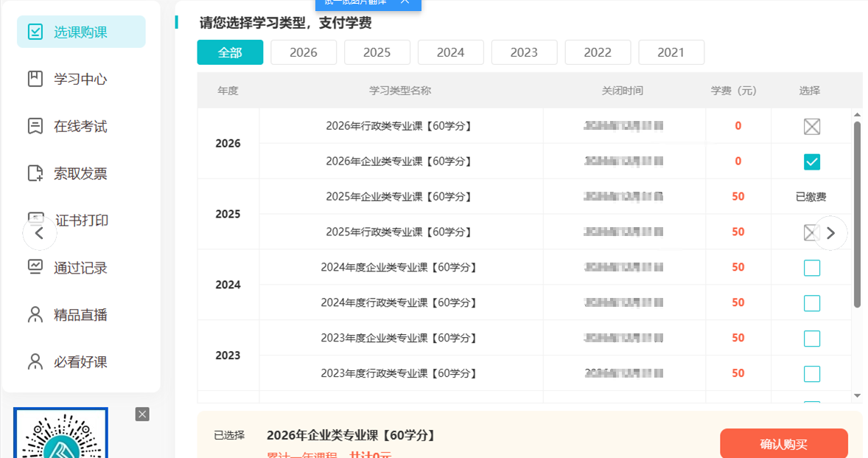The width and height of the screenshot is (868, 458).
Task: Click the 确认购买 button
Action: [x=784, y=443]
